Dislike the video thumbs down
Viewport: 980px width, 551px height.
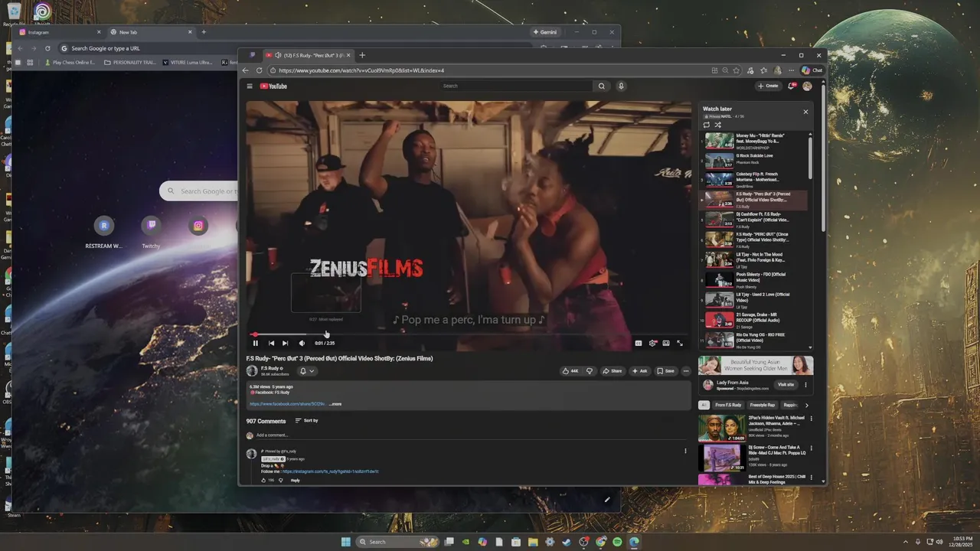pyautogui.click(x=590, y=371)
